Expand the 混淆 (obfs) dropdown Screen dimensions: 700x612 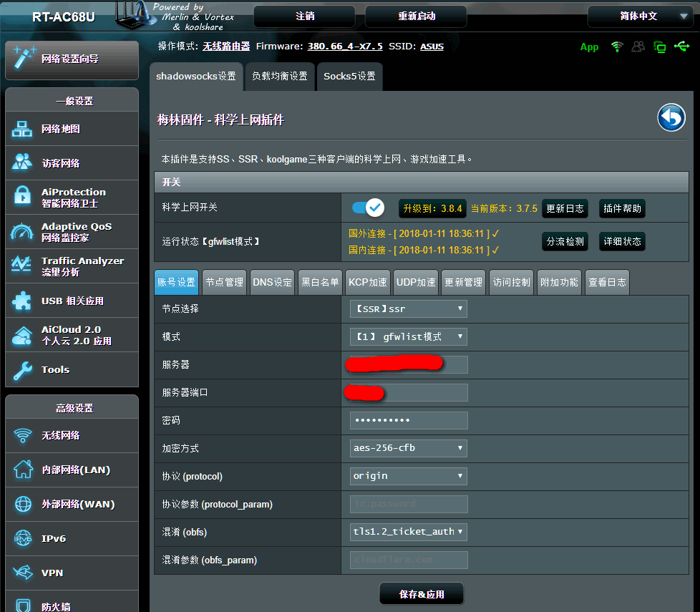408,531
